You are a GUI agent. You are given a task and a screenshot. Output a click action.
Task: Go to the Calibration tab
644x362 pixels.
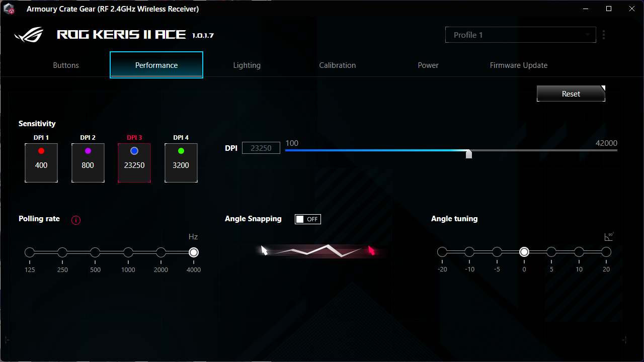(338, 65)
